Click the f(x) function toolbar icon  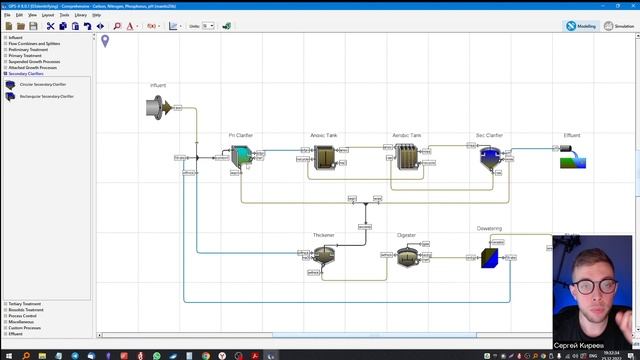point(151,26)
